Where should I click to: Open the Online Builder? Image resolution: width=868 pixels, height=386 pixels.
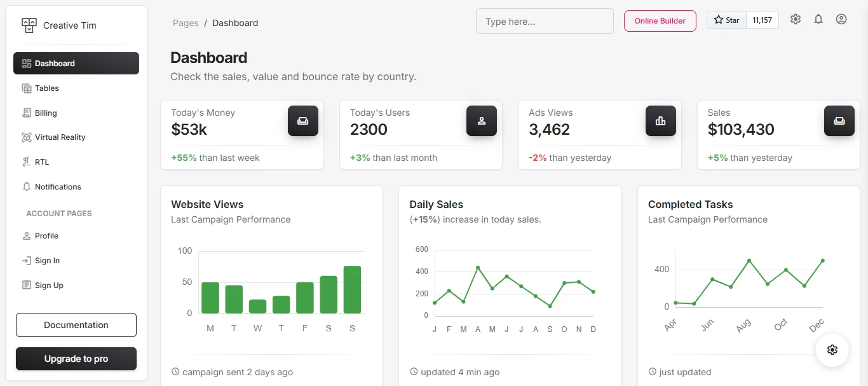[x=660, y=20]
